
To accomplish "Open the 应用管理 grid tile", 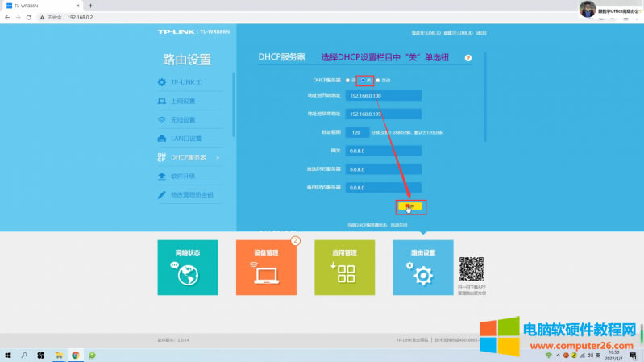I will pos(345,268).
